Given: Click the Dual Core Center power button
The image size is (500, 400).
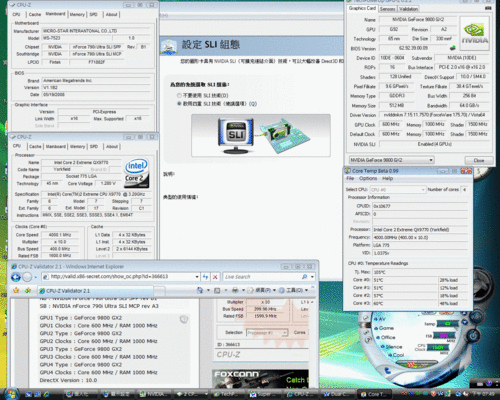Looking at the screenshot, I should coord(473,336).
